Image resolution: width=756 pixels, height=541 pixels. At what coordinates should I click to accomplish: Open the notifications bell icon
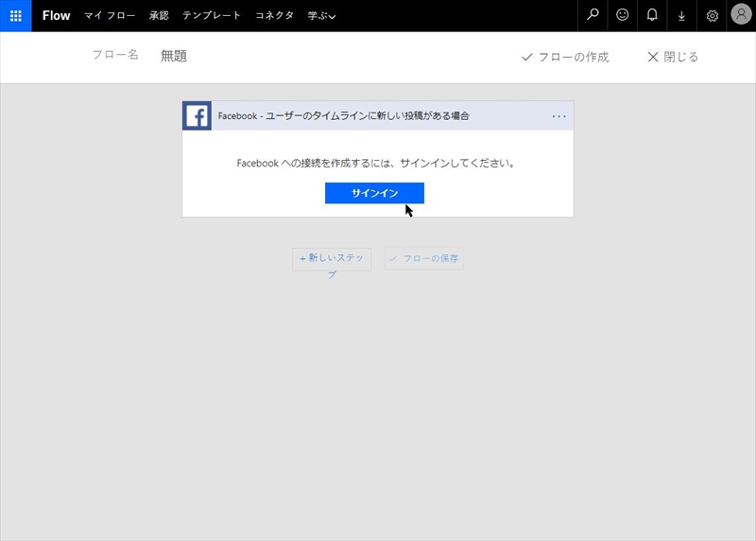pyautogui.click(x=652, y=15)
